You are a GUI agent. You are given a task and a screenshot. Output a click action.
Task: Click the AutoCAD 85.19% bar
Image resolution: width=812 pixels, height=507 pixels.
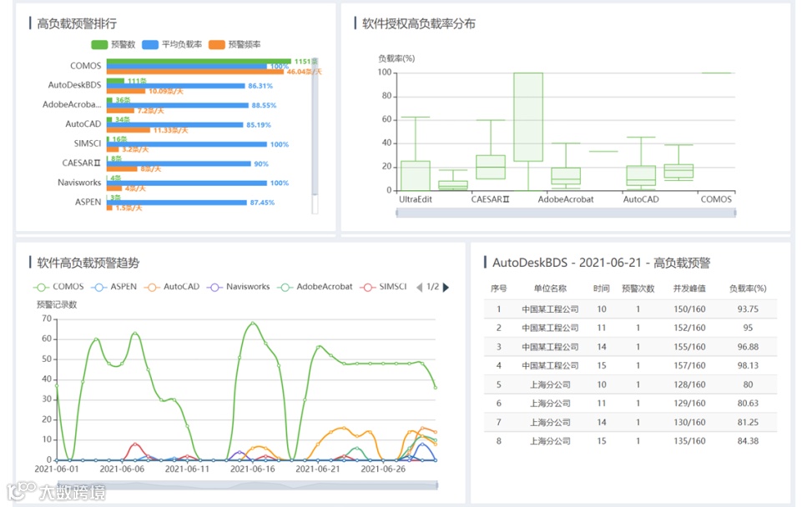(x=175, y=125)
